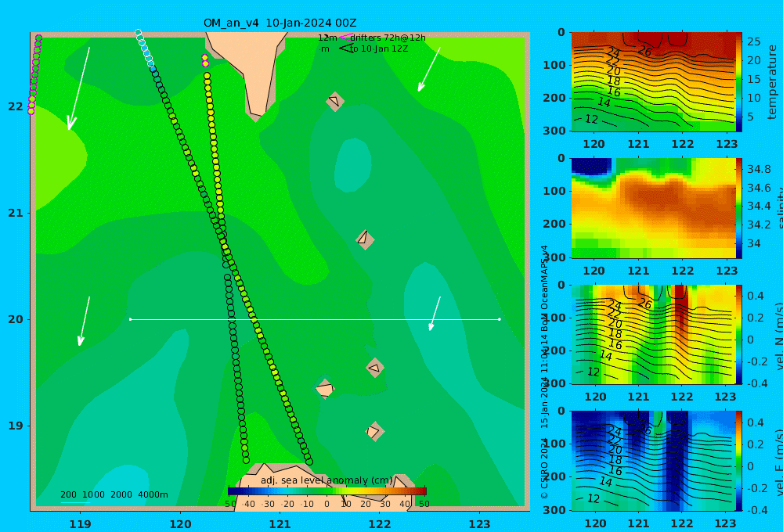Click the small island near 121.5E 22N
The image size is (783, 532).
pos(335,101)
